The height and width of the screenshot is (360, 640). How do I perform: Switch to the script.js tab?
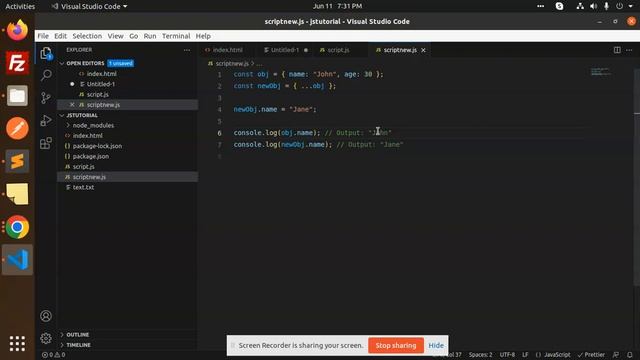coord(338,50)
